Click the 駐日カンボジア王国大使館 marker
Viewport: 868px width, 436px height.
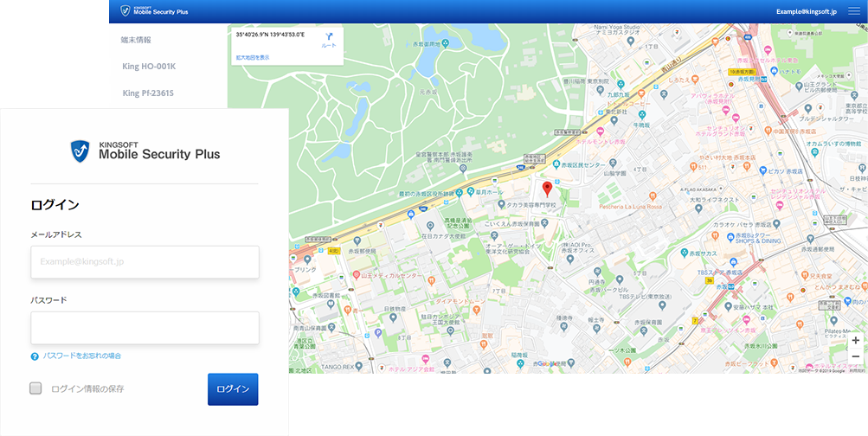point(450,330)
